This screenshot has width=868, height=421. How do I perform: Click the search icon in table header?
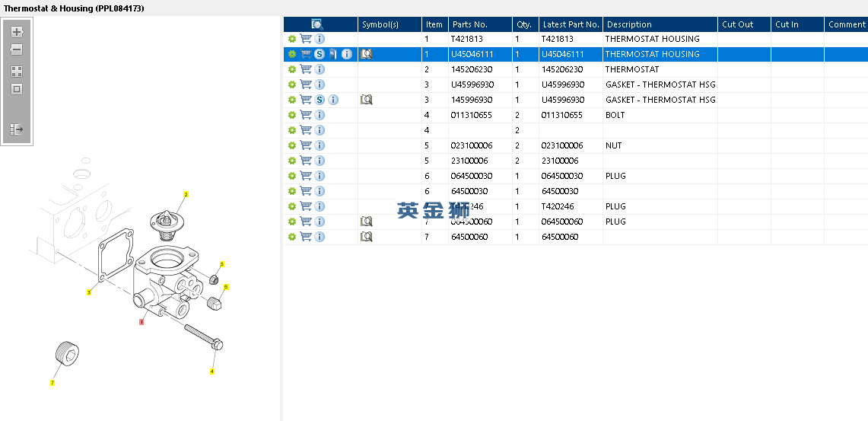317,24
